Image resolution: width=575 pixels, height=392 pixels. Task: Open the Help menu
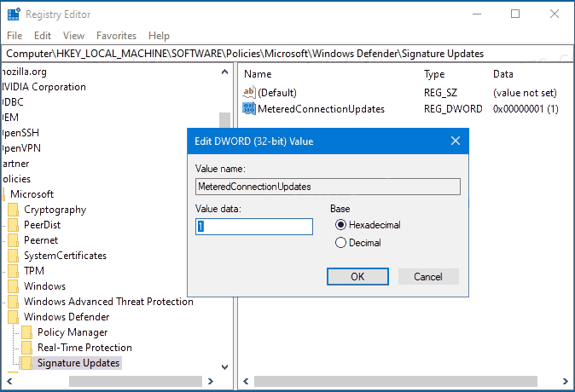(159, 36)
